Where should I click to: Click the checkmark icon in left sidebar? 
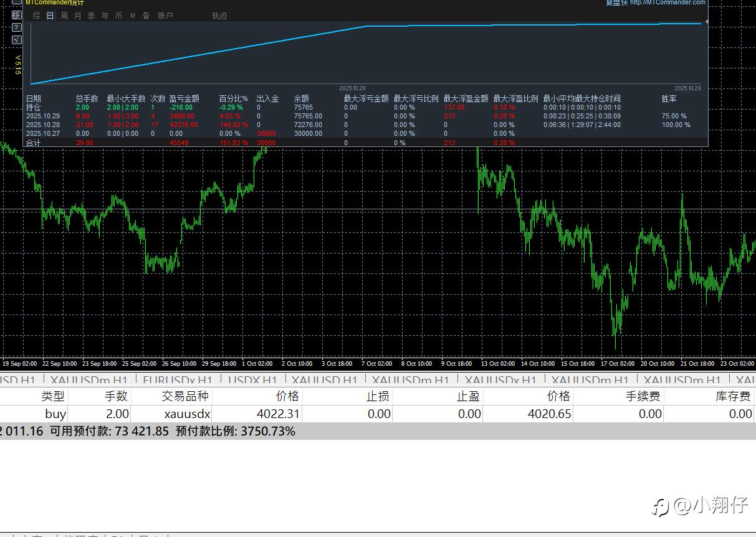[x=16, y=40]
